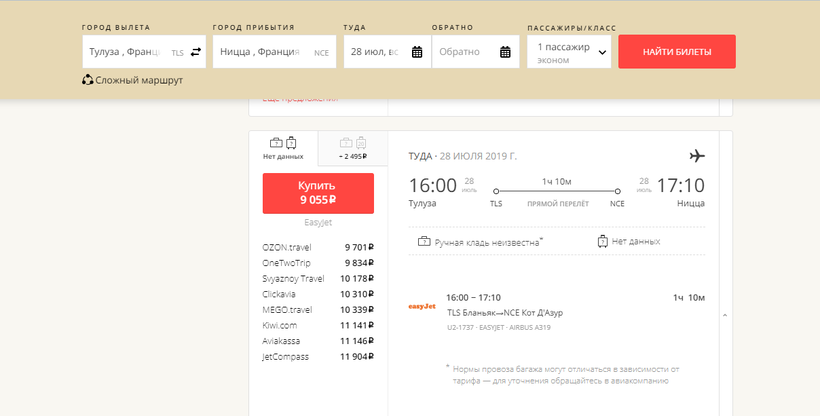Select the 'Нет данных' baggage tab
The height and width of the screenshot is (416, 820).
pos(283,148)
